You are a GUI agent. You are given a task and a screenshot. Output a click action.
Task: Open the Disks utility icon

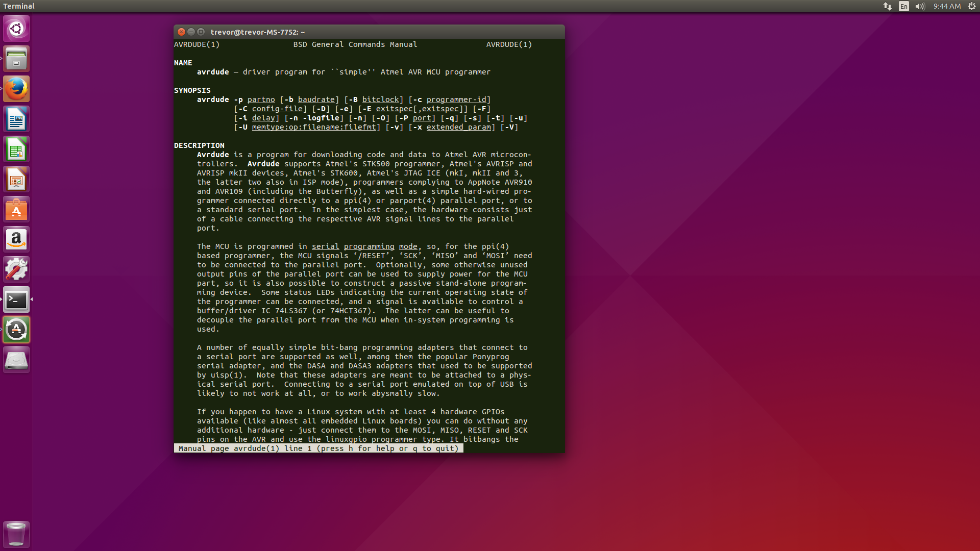[16, 359]
